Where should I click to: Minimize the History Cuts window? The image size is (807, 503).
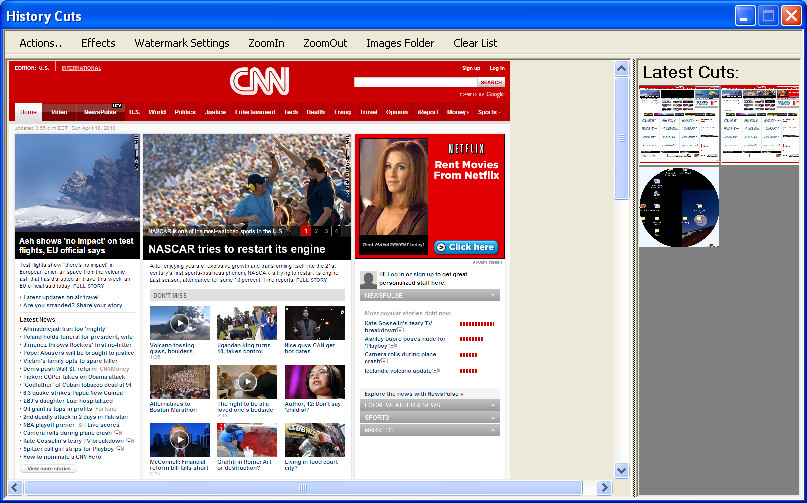pyautogui.click(x=744, y=16)
